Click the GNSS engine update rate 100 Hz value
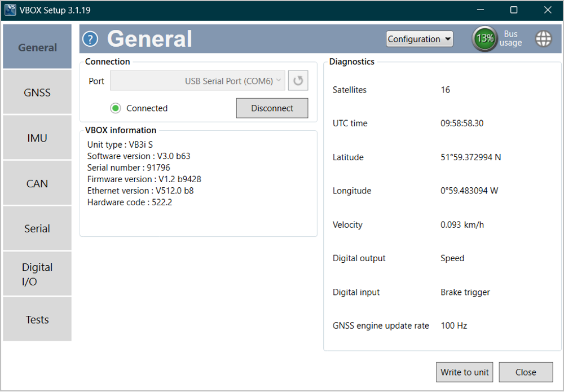This screenshot has width=564, height=392. pos(453,326)
